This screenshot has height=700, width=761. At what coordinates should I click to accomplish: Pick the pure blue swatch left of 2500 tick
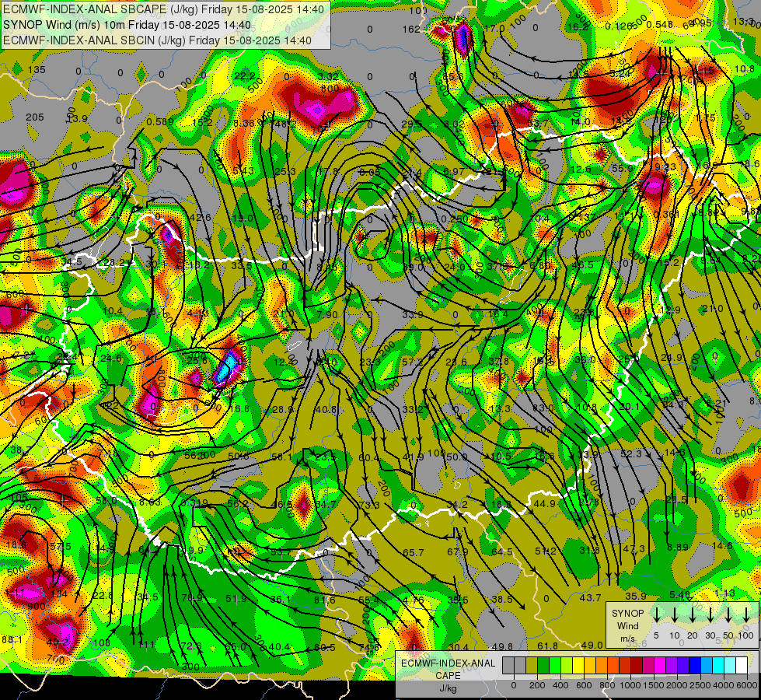[694, 665]
